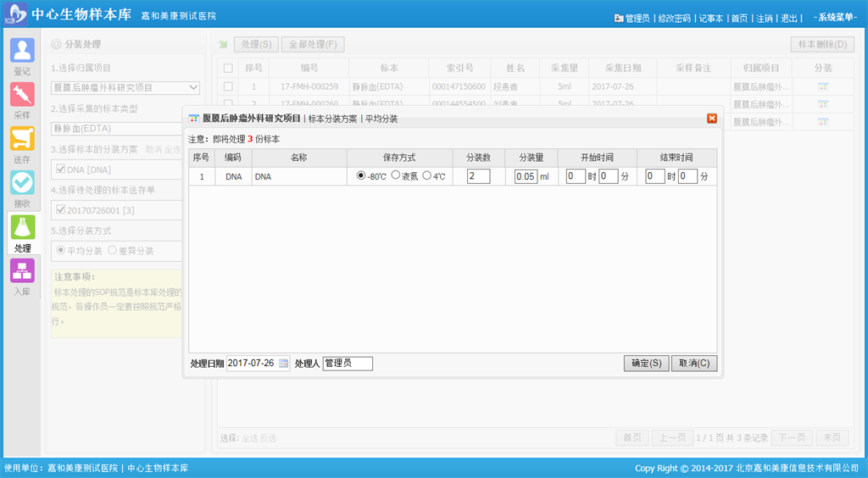Open the 送存 cart icon in sidebar

point(22,139)
